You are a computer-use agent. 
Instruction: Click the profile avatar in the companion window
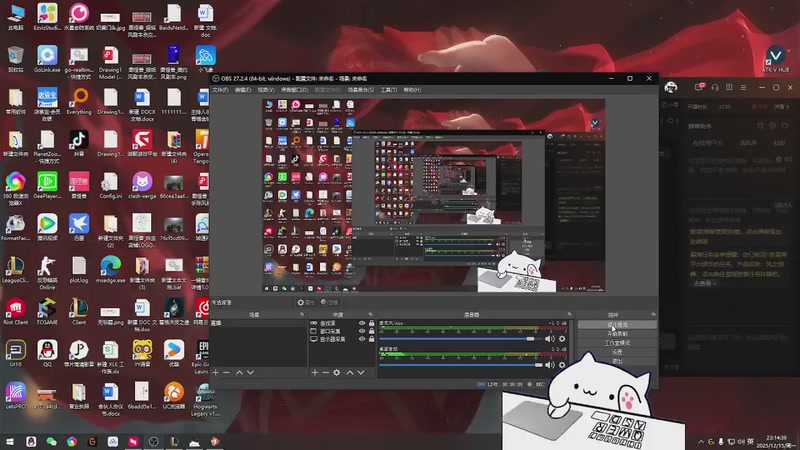click(671, 88)
